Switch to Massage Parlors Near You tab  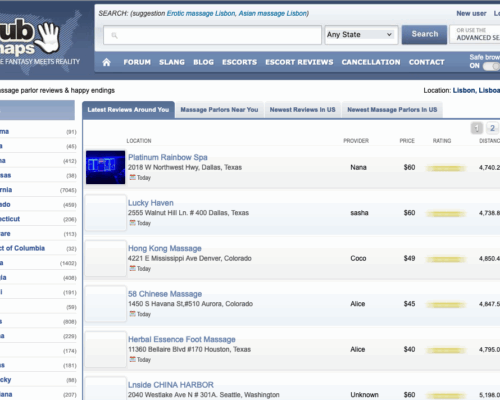pyautogui.click(x=219, y=110)
